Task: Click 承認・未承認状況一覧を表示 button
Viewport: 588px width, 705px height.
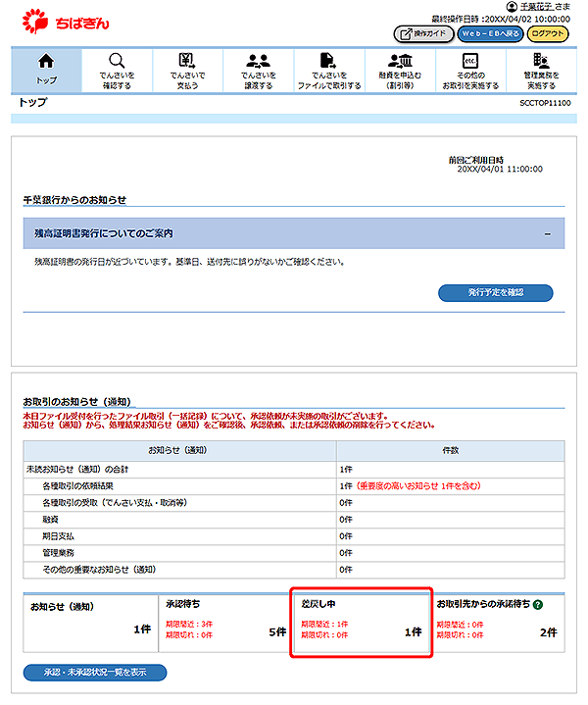Action: (95, 673)
